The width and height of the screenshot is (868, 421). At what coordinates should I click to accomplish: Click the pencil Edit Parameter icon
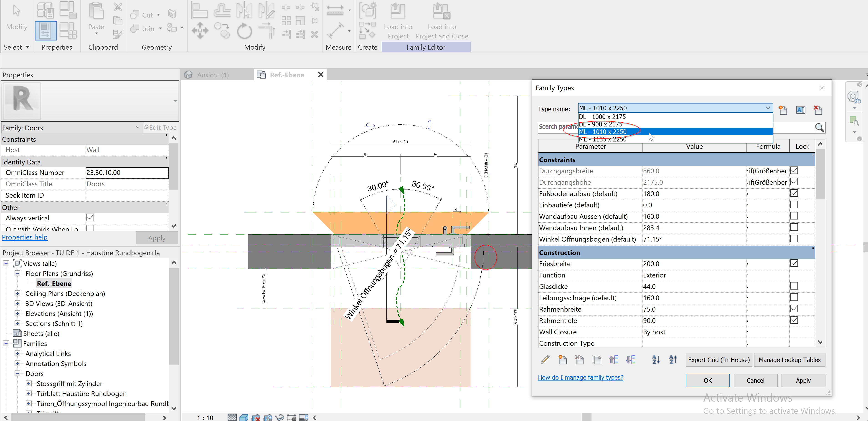(545, 360)
